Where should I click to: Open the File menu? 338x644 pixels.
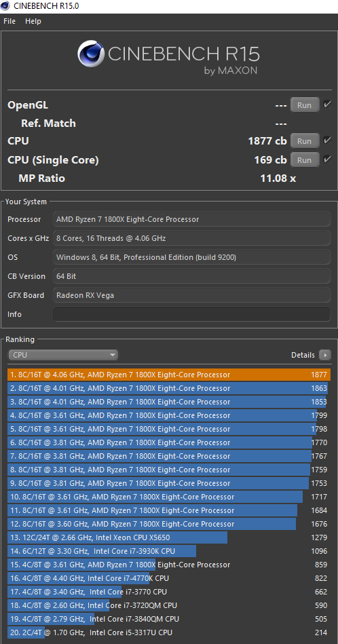[x=10, y=21]
